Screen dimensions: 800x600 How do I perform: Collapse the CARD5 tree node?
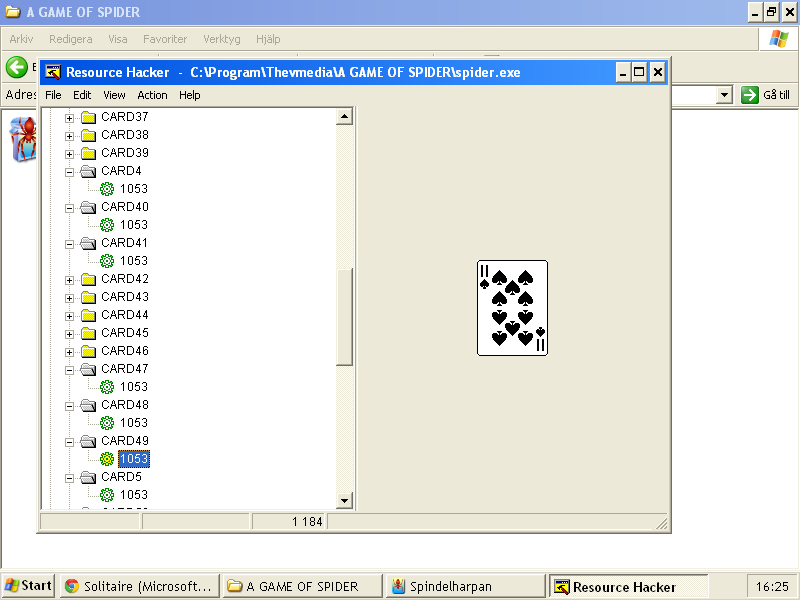click(69, 478)
